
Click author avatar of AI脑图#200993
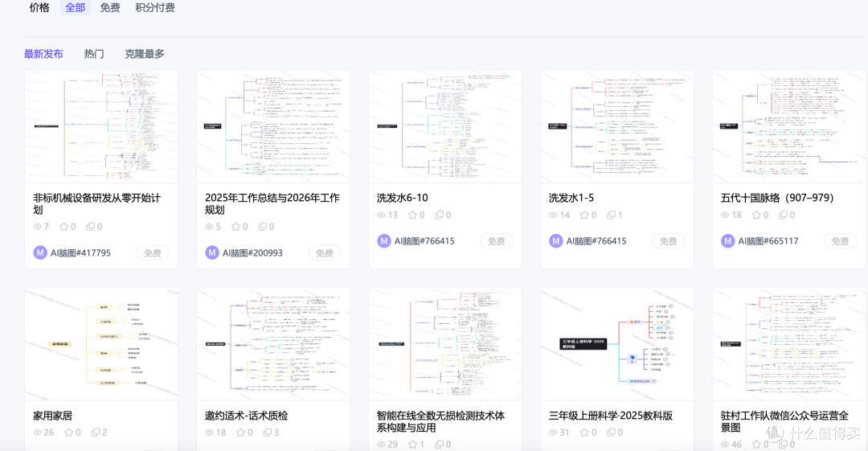click(x=212, y=252)
